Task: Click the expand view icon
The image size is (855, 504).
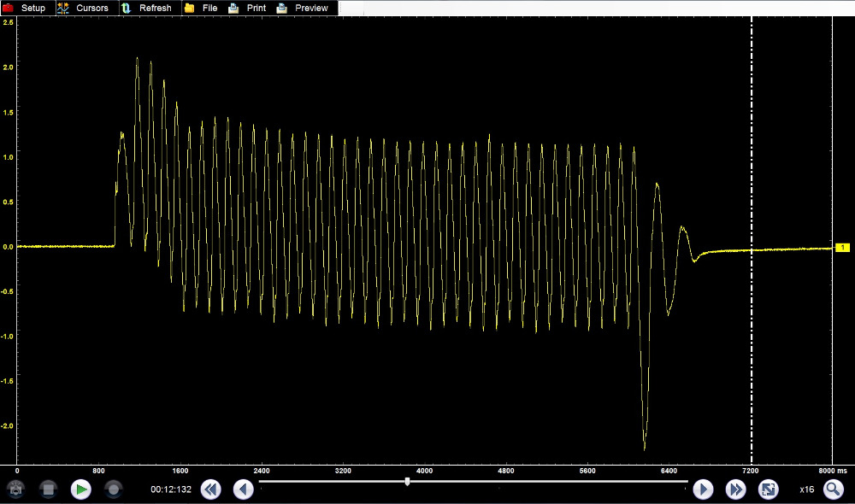Action: coord(769,489)
